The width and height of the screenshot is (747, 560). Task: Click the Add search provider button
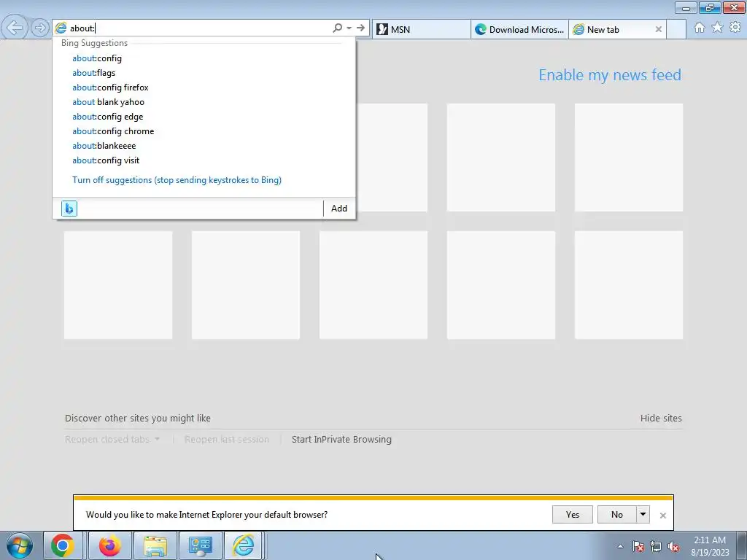click(339, 208)
